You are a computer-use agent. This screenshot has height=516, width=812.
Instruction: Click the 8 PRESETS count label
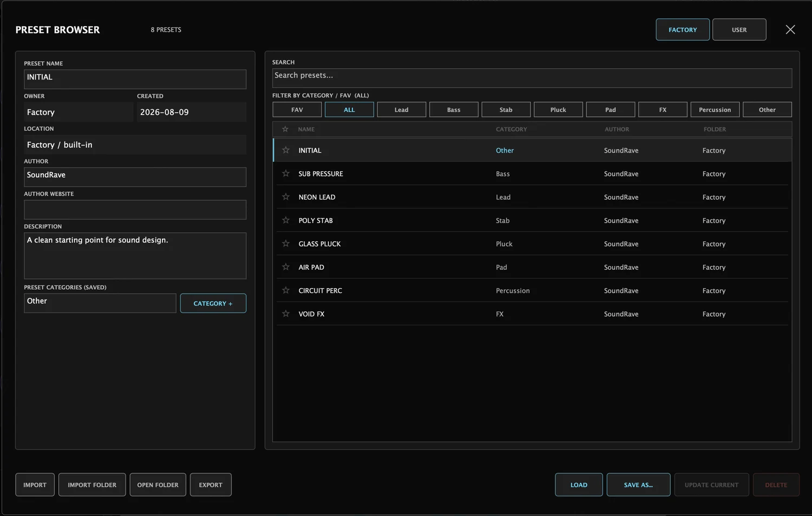(x=166, y=30)
